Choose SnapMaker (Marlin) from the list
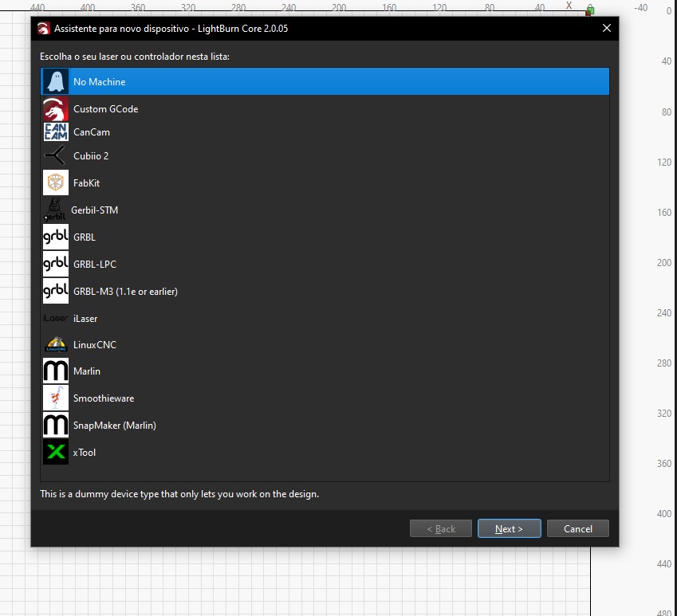Viewport: 677px width, 616px height. (x=114, y=426)
